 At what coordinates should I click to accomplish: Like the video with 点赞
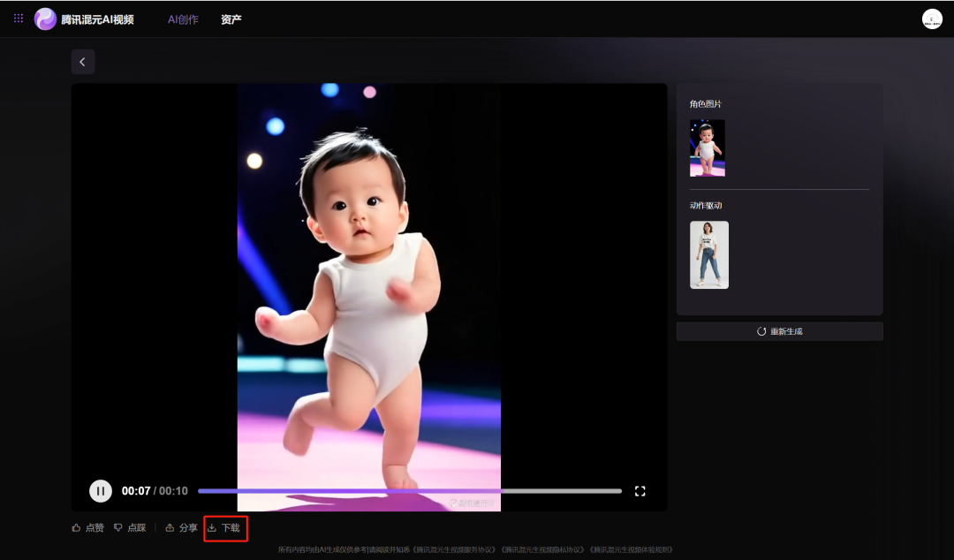point(87,528)
